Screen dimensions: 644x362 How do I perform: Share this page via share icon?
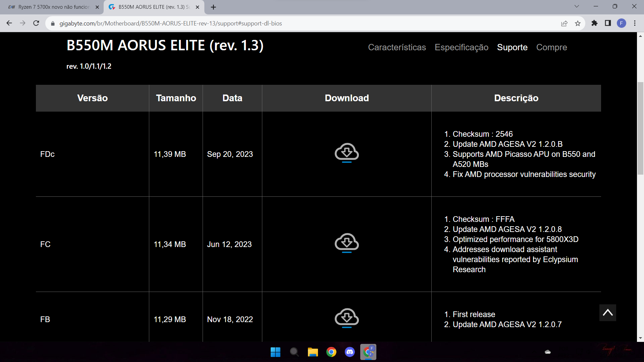coord(564,23)
